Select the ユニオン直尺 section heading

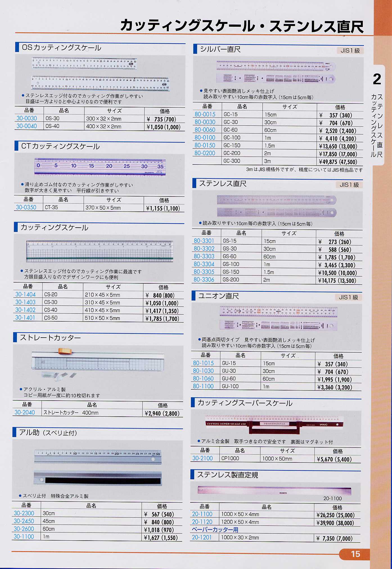tap(219, 296)
